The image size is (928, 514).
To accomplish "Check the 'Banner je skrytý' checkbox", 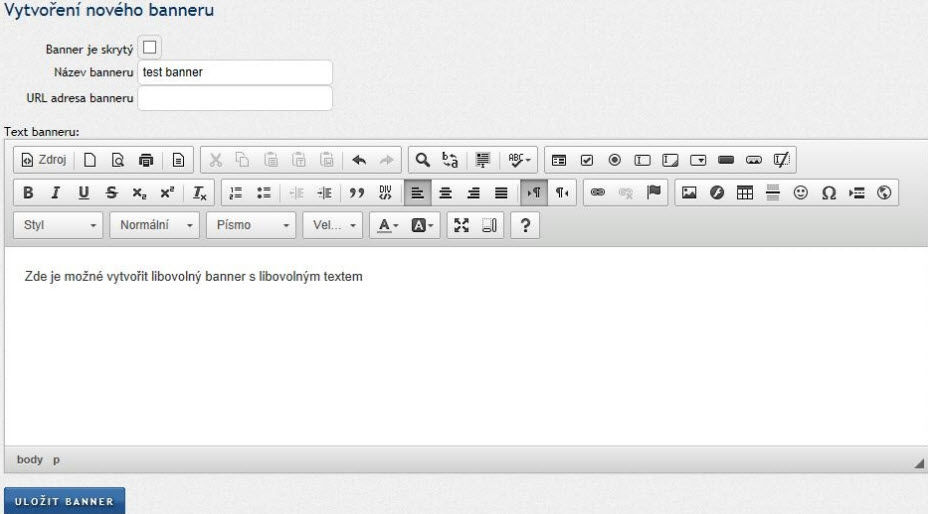I will (x=150, y=47).
